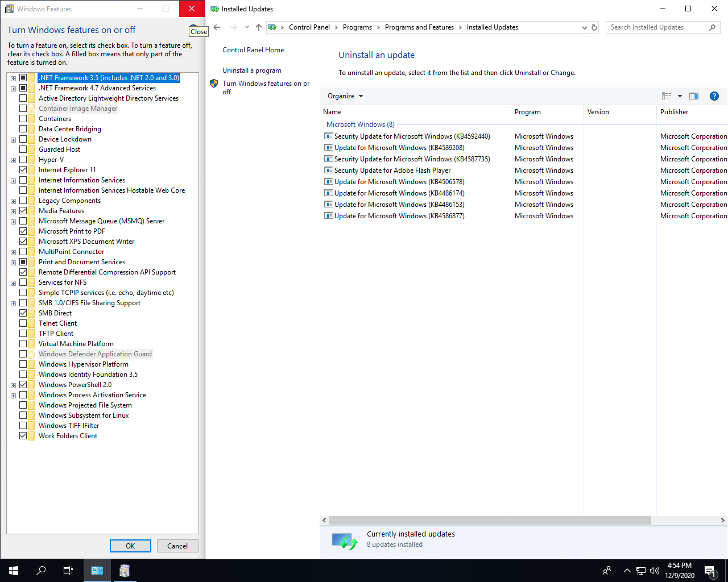Click the volume speaker tray icon
The height and width of the screenshot is (582, 728).
click(x=655, y=571)
